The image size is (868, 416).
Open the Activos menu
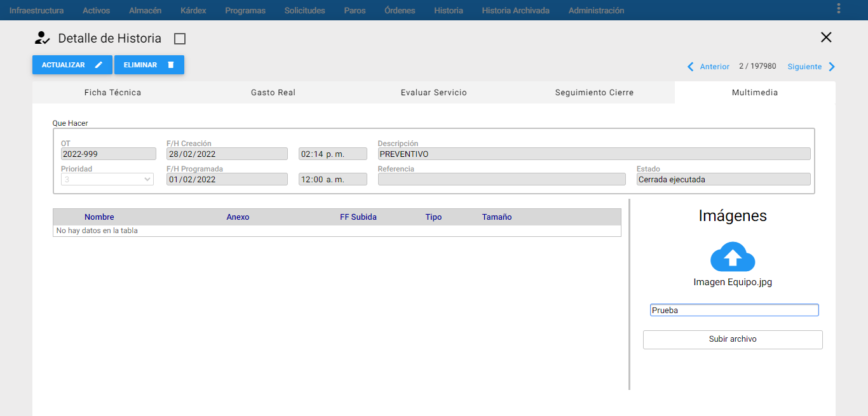[96, 10]
